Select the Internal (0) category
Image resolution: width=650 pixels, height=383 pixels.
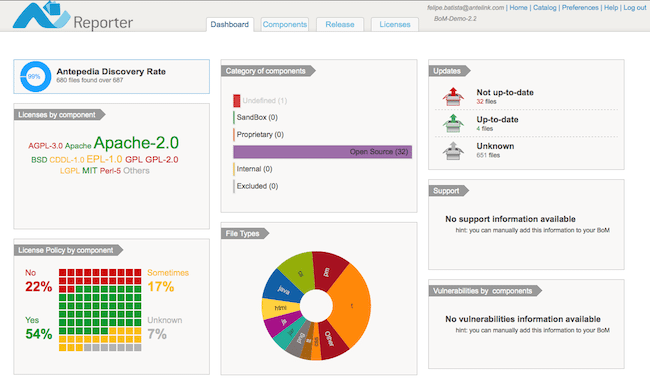[253, 169]
